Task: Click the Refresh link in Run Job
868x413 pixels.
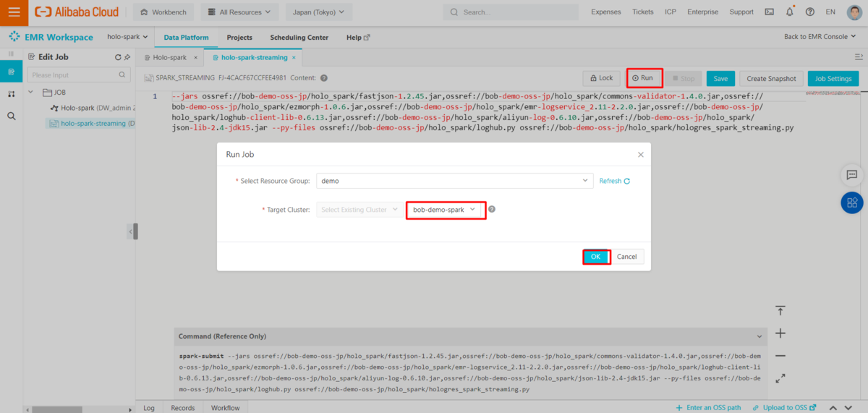Action: [614, 181]
